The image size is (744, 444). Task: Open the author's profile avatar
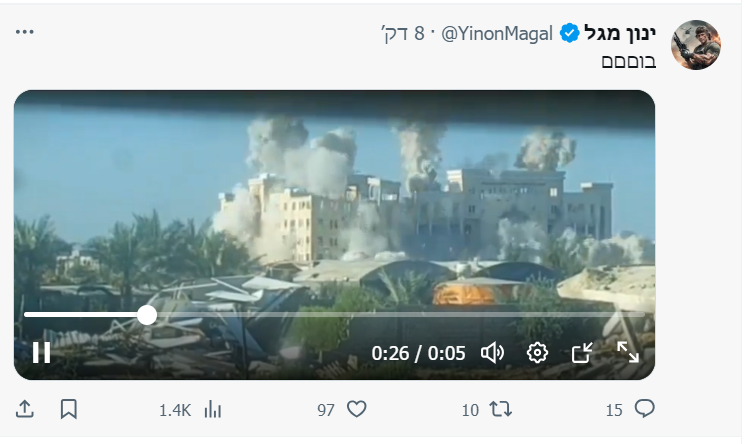pyautogui.click(x=696, y=44)
